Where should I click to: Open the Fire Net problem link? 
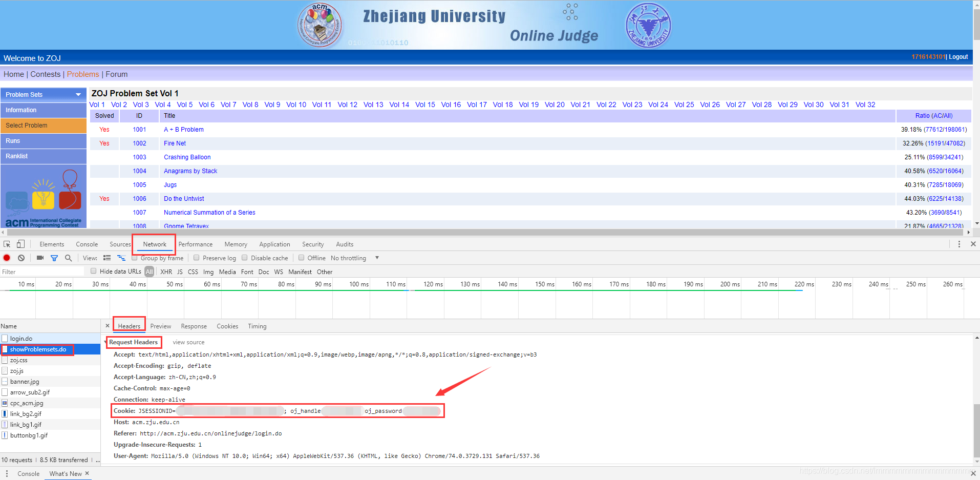click(175, 143)
